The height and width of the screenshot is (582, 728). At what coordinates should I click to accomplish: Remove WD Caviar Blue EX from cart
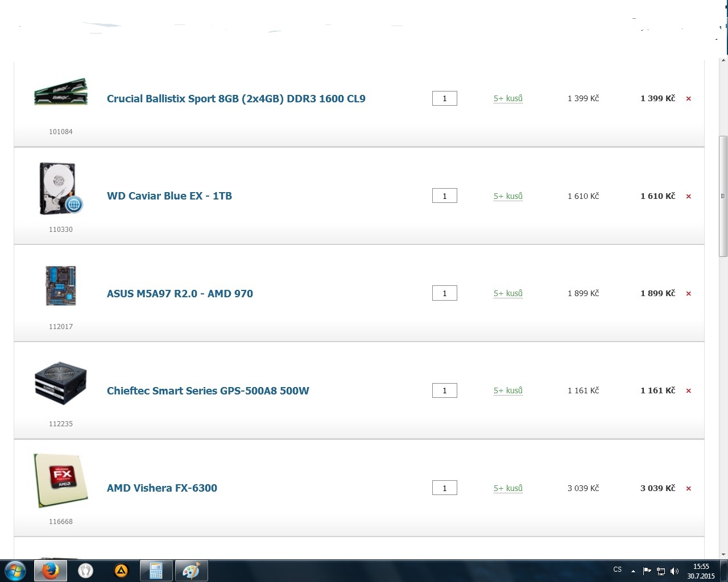tap(688, 197)
